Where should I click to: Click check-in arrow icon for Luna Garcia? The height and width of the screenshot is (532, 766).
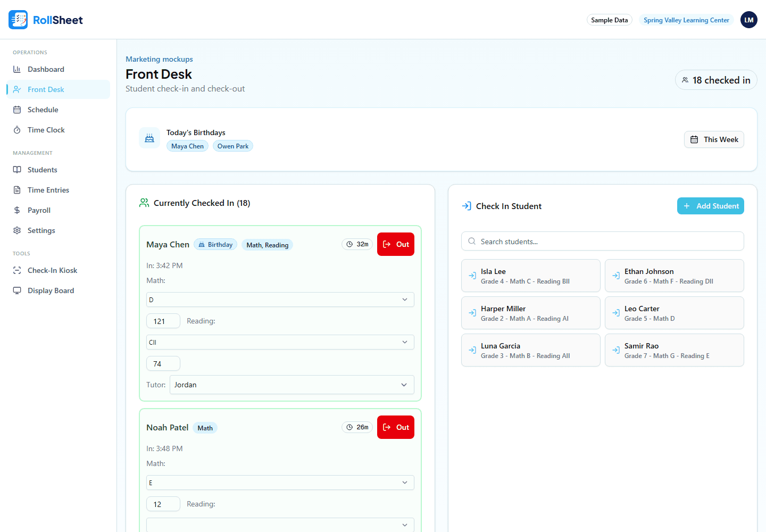[472, 350]
